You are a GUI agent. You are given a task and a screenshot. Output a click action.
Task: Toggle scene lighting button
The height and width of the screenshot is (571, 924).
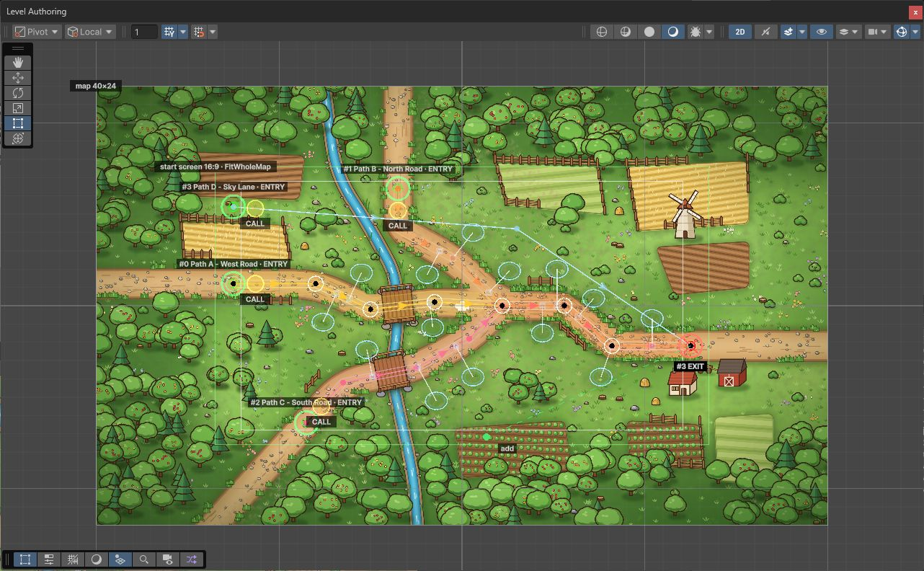[765, 32]
